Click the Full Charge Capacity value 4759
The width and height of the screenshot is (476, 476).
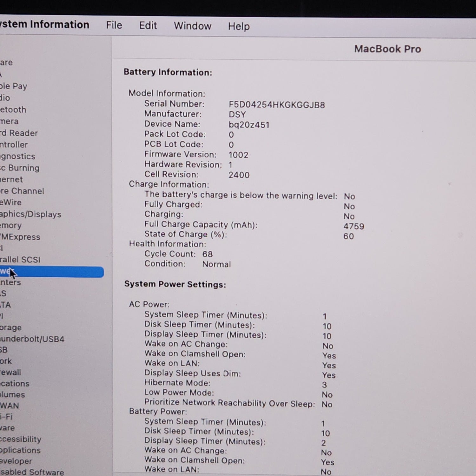tap(354, 227)
